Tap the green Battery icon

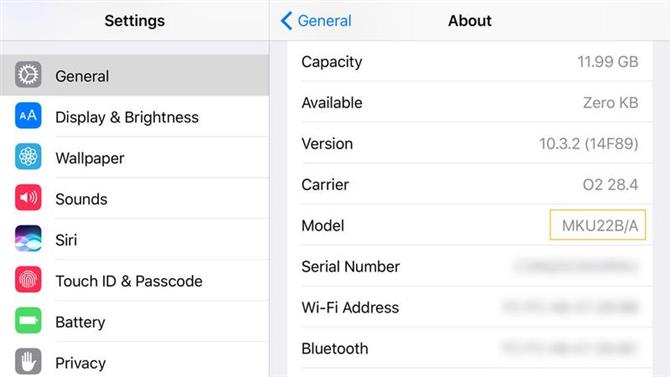[28, 321]
